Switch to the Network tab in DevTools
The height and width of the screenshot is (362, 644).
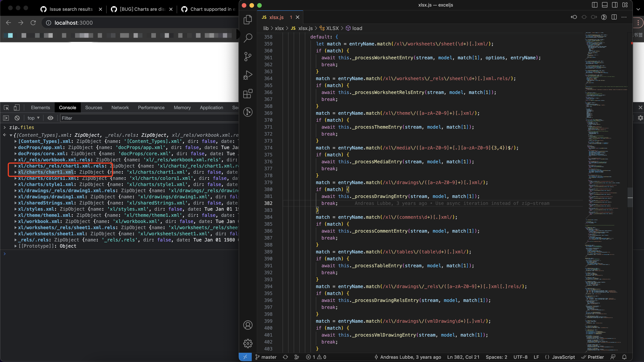(120, 107)
